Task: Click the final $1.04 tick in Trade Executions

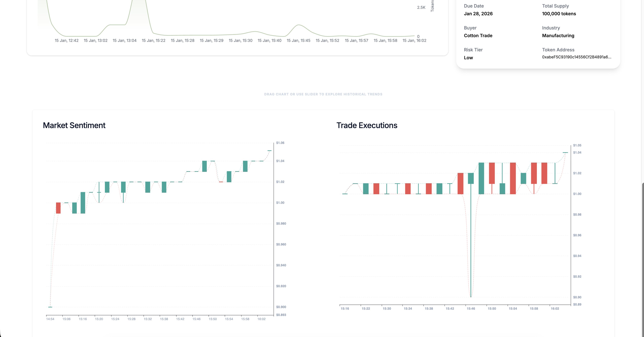Action: (565, 153)
